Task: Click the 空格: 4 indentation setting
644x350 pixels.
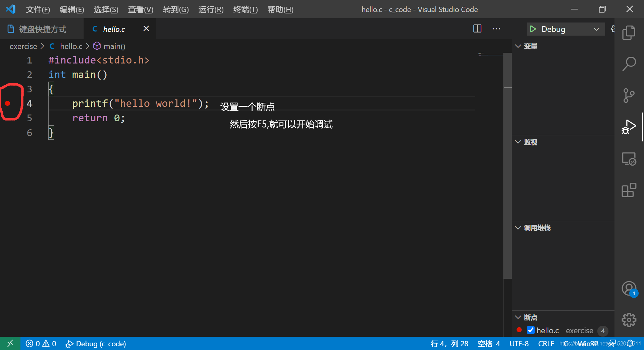Action: click(489, 344)
